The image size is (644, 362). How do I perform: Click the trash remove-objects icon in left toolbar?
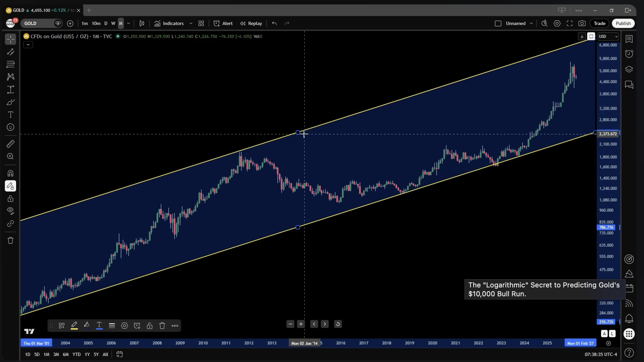pyautogui.click(x=10, y=241)
